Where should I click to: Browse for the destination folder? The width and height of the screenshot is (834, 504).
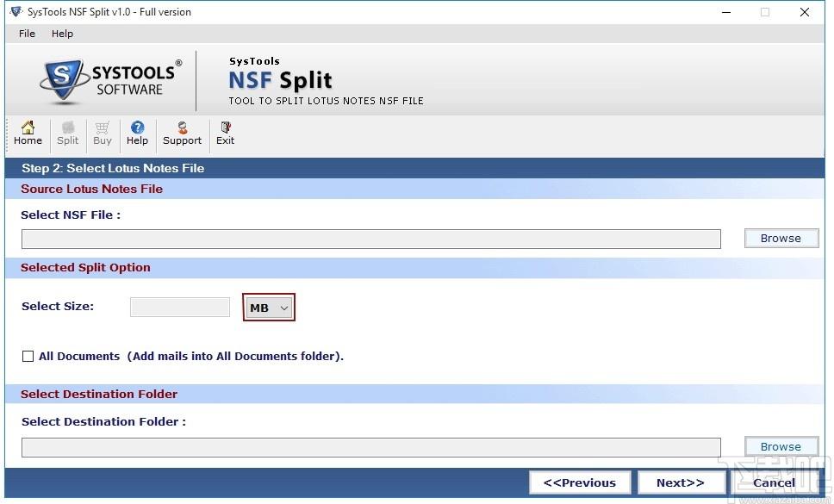point(781,446)
